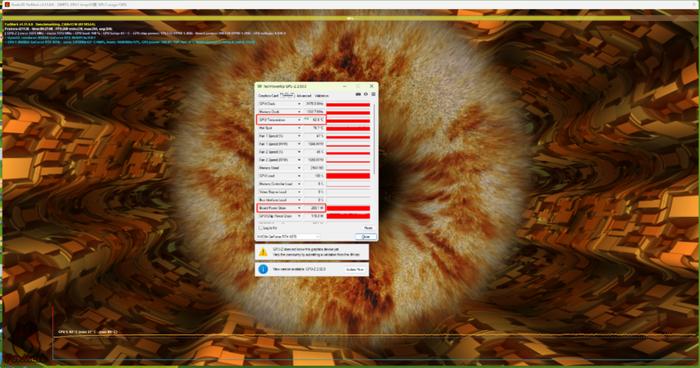Open the Validation tab
This screenshot has height=368, width=700.
coord(321,96)
